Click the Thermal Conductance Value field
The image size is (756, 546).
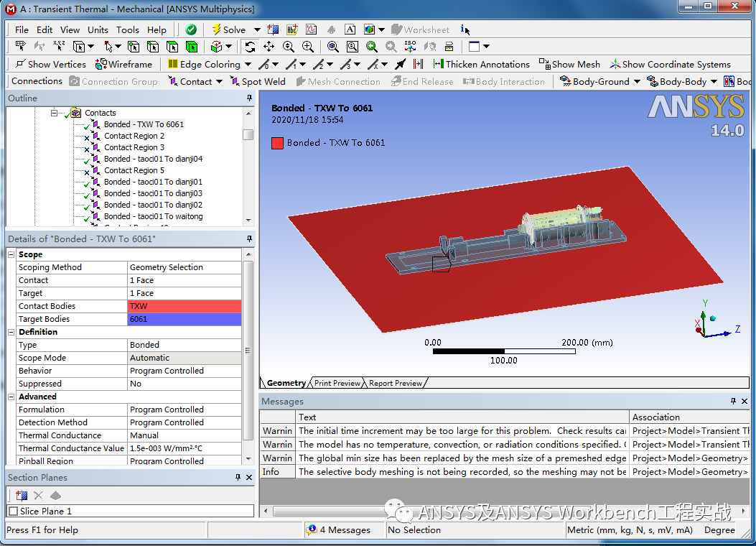pyautogui.click(x=185, y=448)
